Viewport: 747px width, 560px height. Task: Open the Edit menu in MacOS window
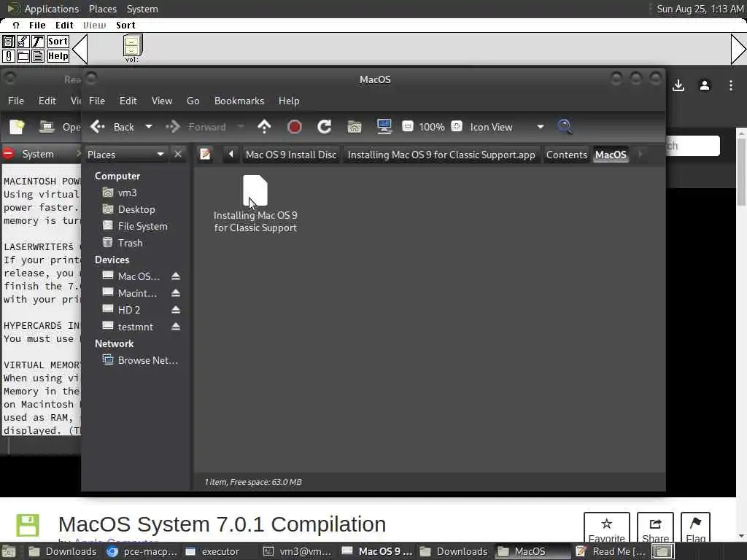point(128,101)
